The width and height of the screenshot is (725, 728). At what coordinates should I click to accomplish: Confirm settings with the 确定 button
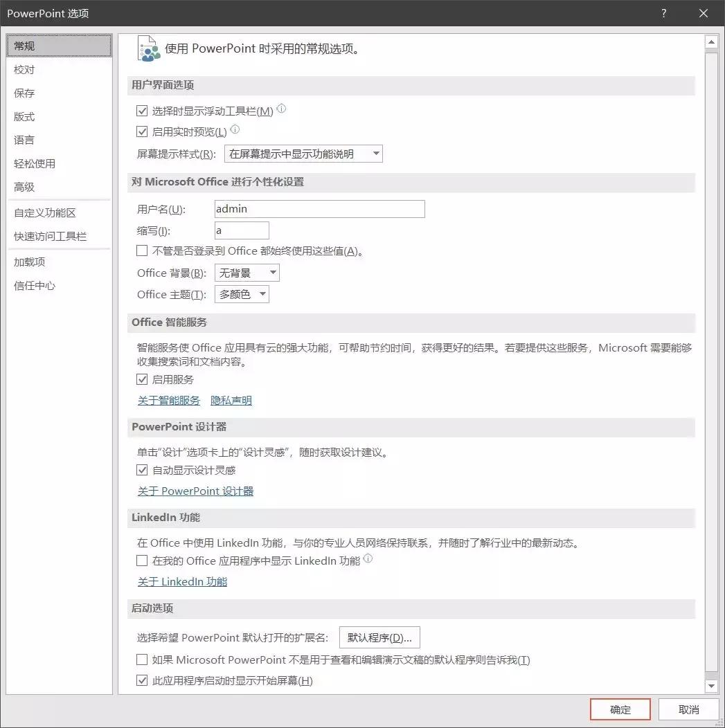tap(619, 709)
